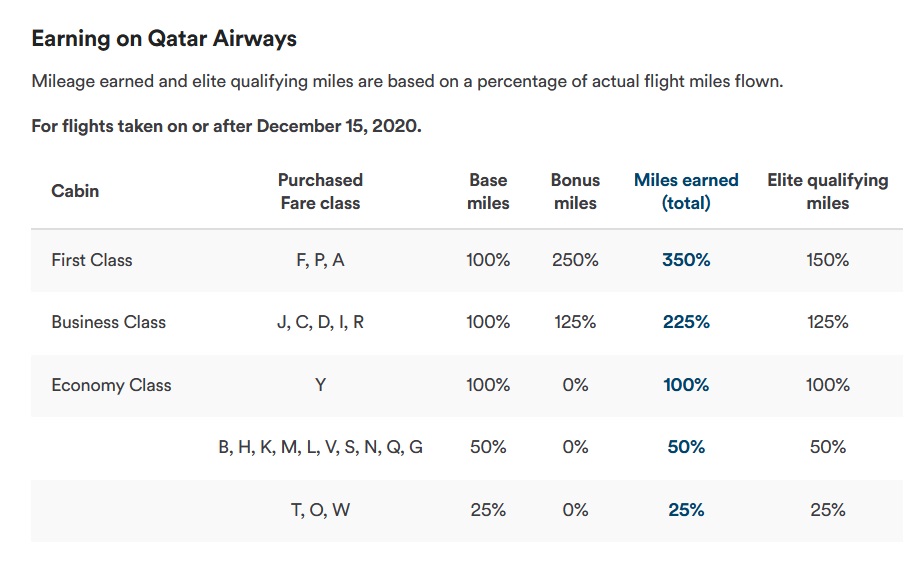
Task: Click the 'Earning on Qatar Airways' heading
Action: tap(164, 39)
